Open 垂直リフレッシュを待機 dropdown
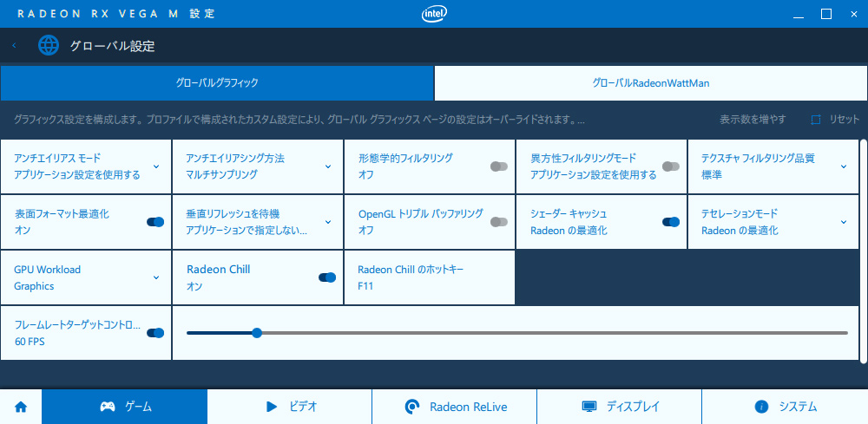868x424 pixels. pos(328,222)
